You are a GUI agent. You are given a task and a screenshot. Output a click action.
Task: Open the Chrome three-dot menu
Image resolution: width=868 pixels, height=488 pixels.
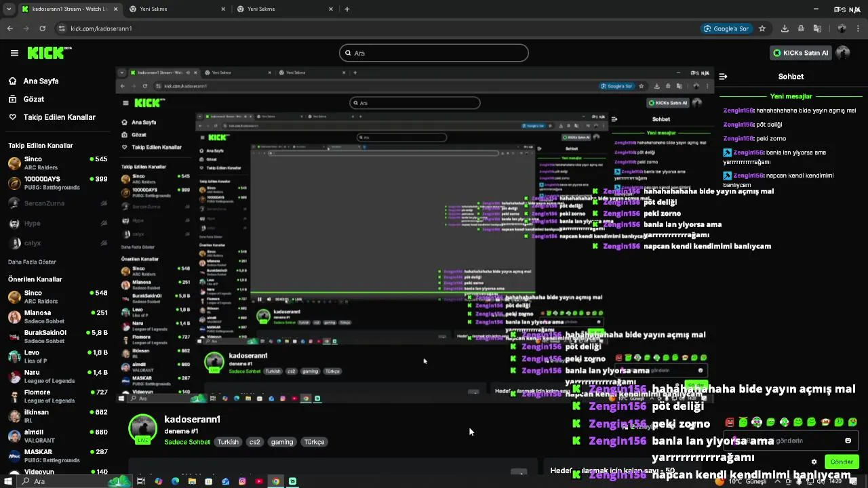coord(859,28)
